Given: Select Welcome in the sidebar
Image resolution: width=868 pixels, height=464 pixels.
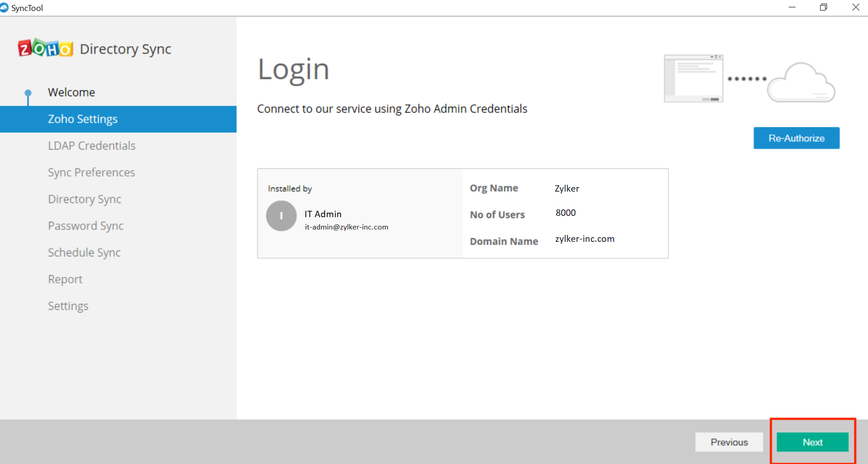Looking at the screenshot, I should tap(71, 92).
